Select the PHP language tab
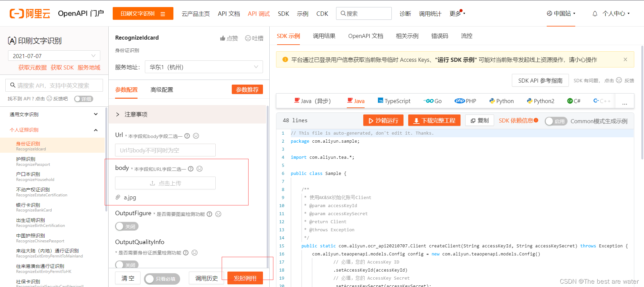 point(465,101)
